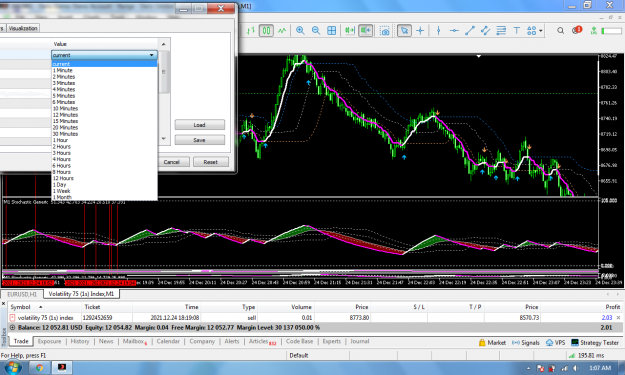Viewport: 625px width, 375px height.
Task: Choose '15 Minutes' timeframe option
Action: pos(104,121)
